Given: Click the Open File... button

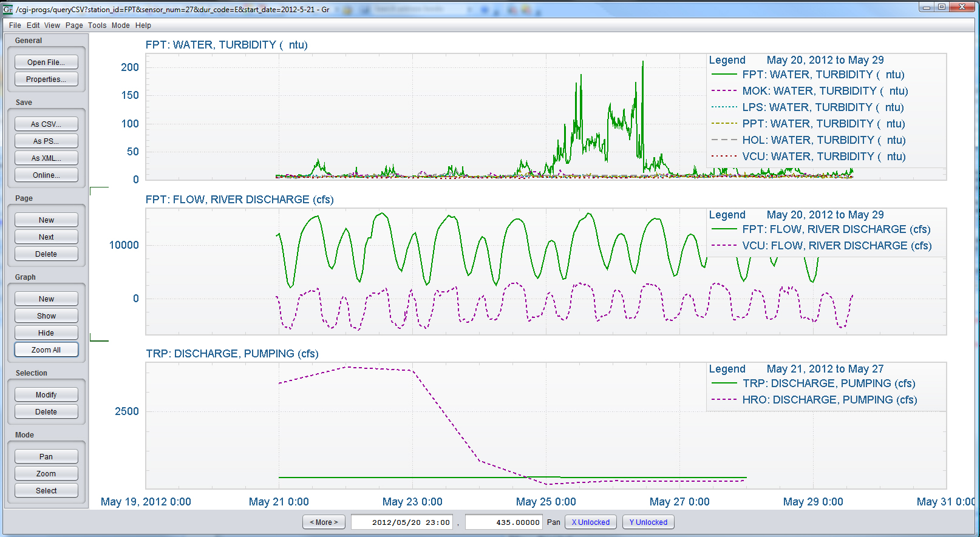Looking at the screenshot, I should pos(46,62).
